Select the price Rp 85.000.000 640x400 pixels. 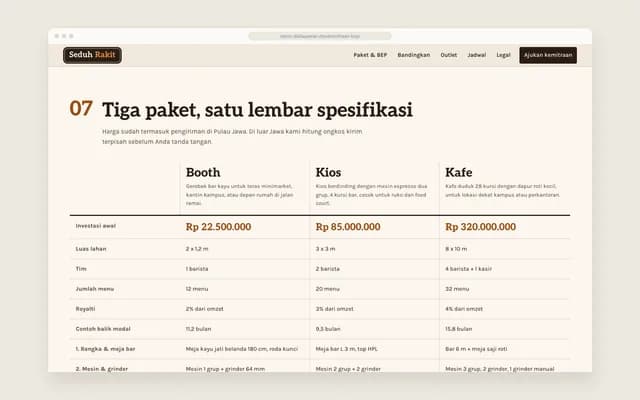click(x=348, y=227)
